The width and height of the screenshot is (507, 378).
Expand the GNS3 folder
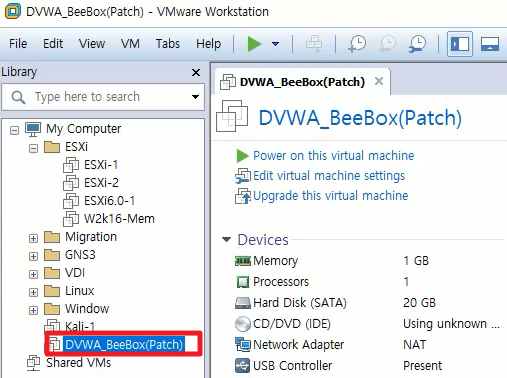(33, 256)
